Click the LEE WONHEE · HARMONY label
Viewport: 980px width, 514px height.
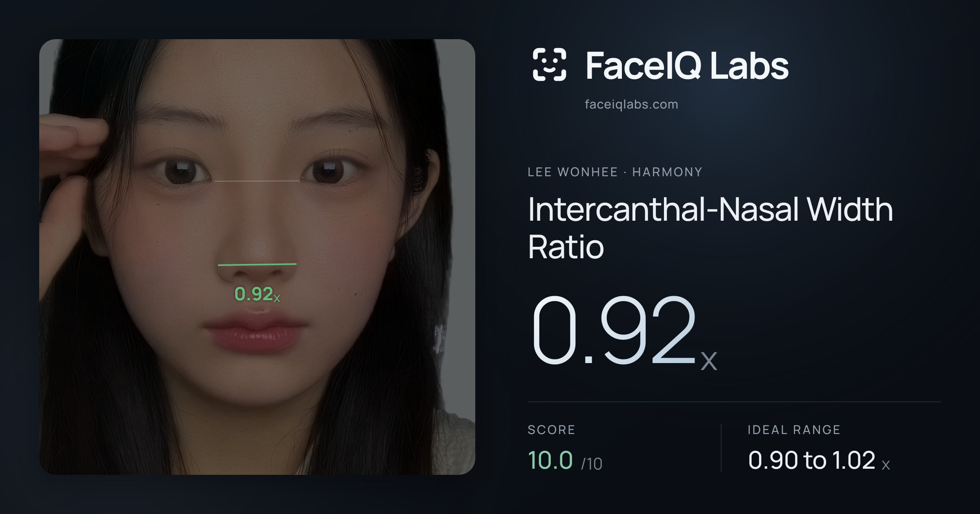click(615, 172)
